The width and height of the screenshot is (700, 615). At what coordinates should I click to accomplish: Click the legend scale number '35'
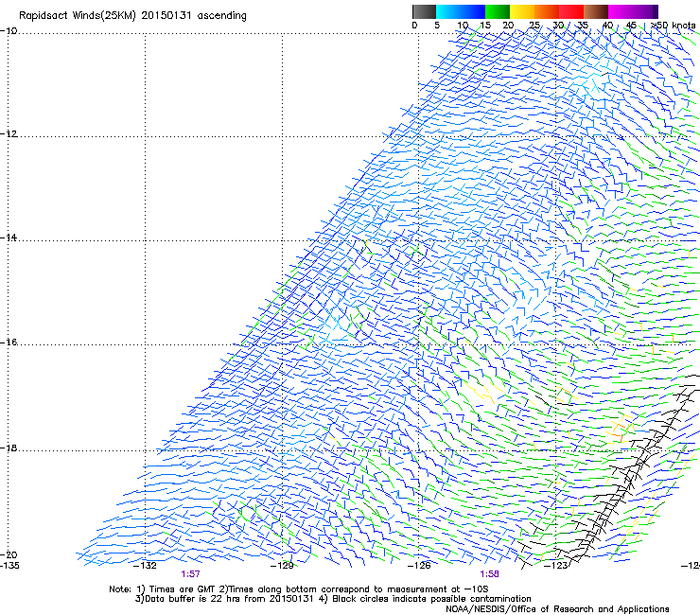(x=583, y=26)
